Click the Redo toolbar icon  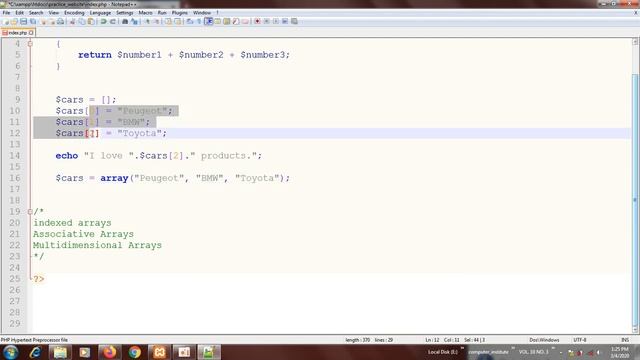pyautogui.click(x=113, y=21)
